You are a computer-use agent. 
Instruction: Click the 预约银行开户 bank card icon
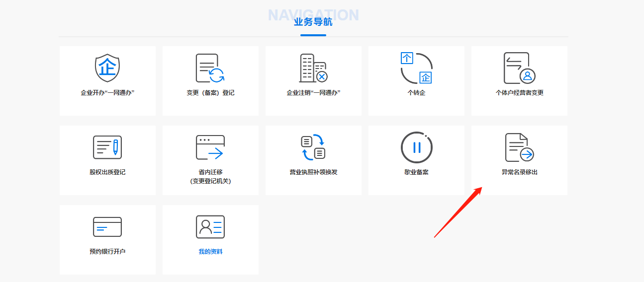107,227
